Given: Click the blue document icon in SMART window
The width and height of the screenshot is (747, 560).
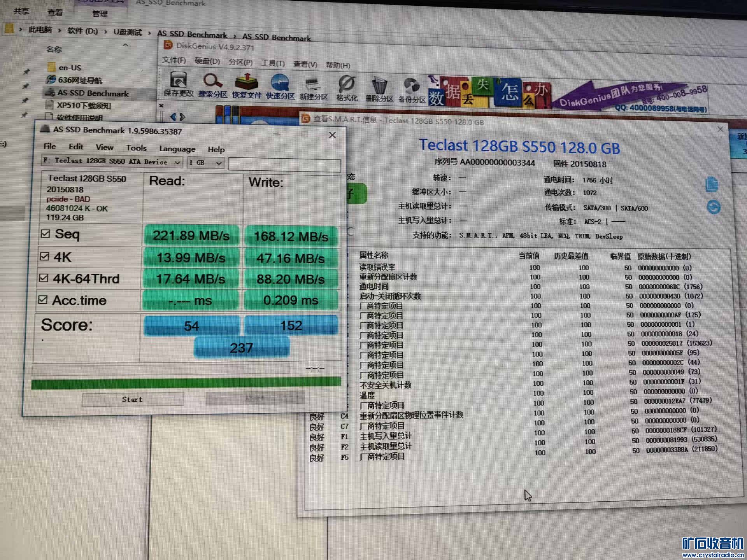Looking at the screenshot, I should (712, 184).
